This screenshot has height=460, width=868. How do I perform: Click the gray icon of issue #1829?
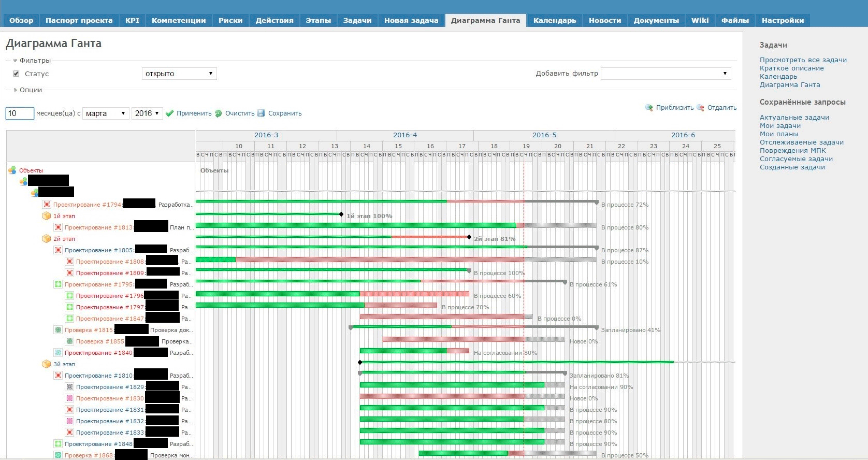69,387
